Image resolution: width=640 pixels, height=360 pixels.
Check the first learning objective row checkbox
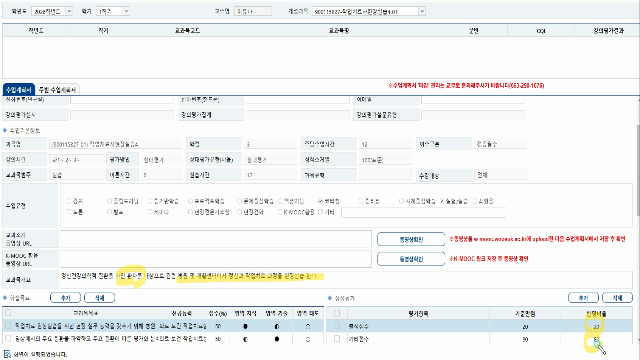[x=8, y=326]
